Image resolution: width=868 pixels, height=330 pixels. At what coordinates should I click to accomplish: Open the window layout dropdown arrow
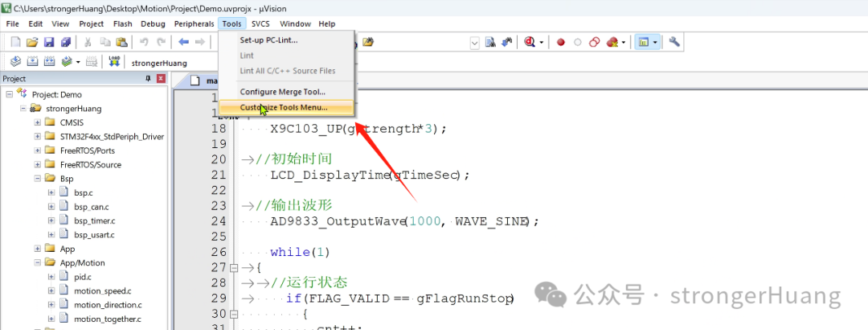coord(655,42)
